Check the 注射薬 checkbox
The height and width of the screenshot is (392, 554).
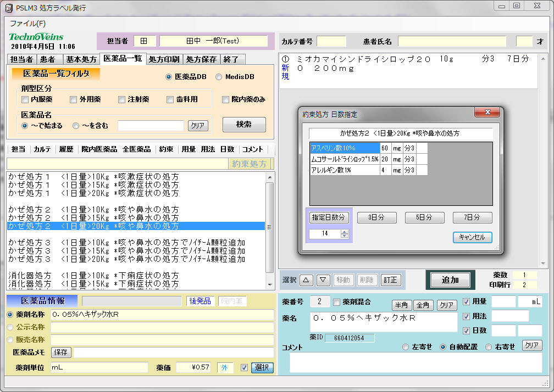(122, 100)
